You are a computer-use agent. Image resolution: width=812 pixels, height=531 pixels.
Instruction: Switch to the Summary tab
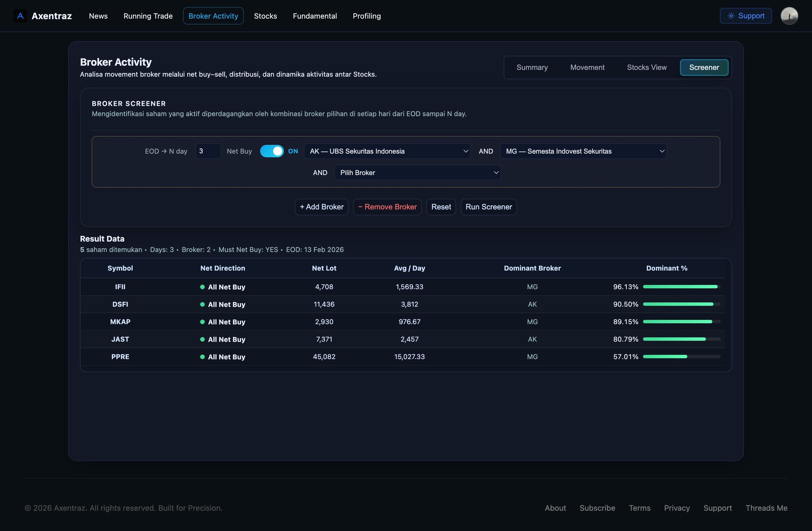[532, 67]
